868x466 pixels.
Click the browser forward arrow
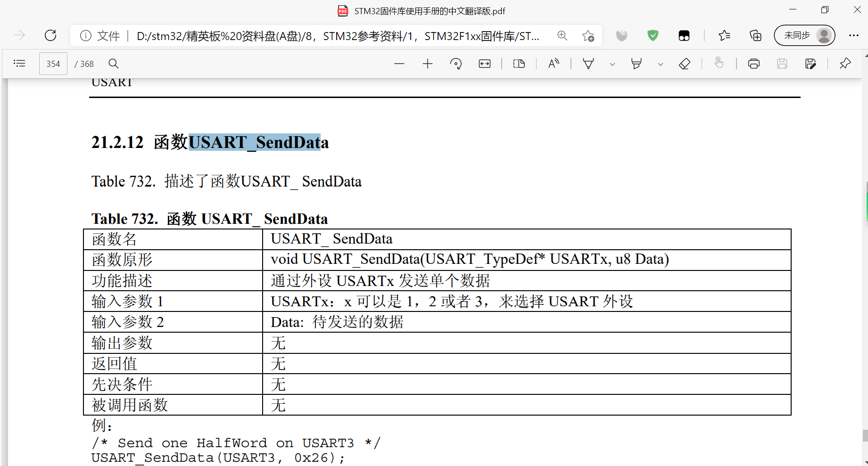coord(19,35)
